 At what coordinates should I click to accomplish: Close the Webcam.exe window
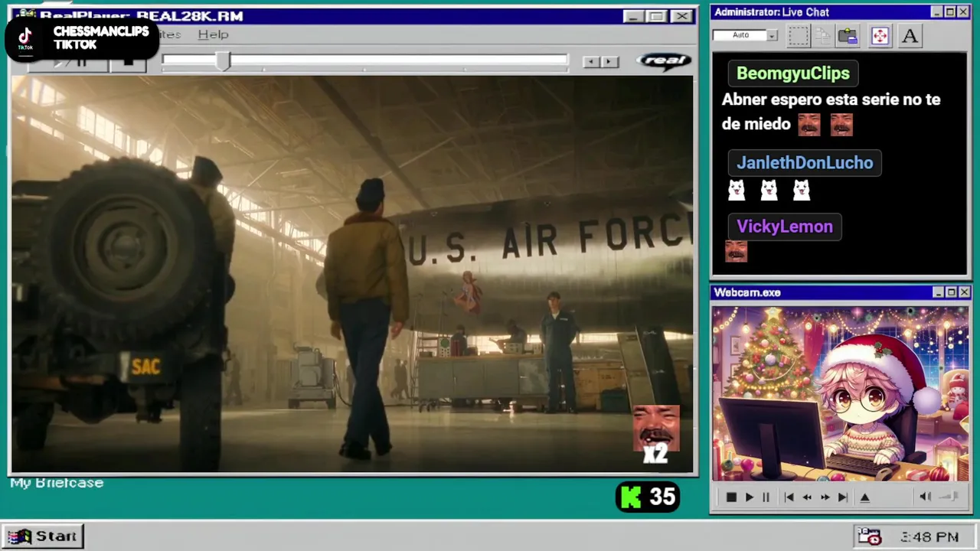click(x=965, y=292)
